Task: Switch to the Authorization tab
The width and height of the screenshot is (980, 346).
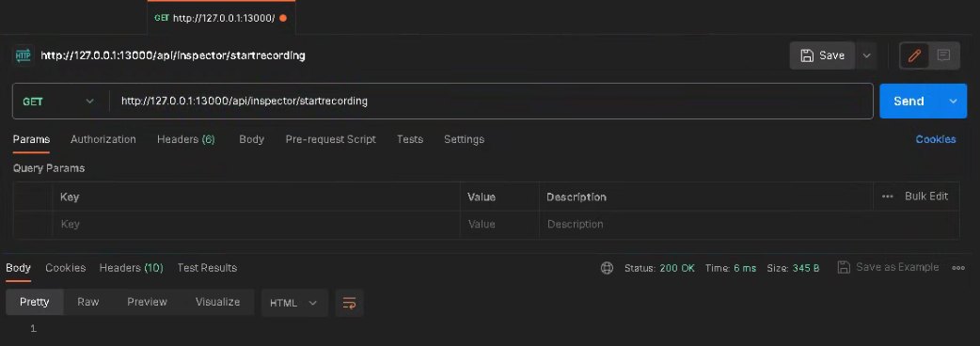Action: tap(103, 139)
